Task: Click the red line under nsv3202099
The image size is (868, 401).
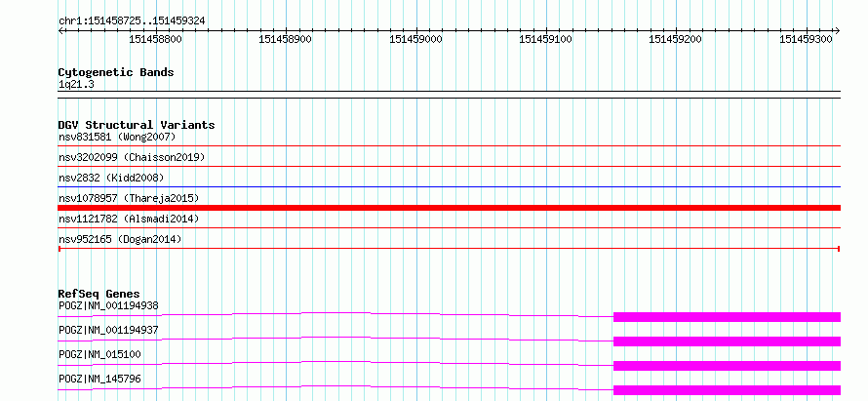Action: 449,166
